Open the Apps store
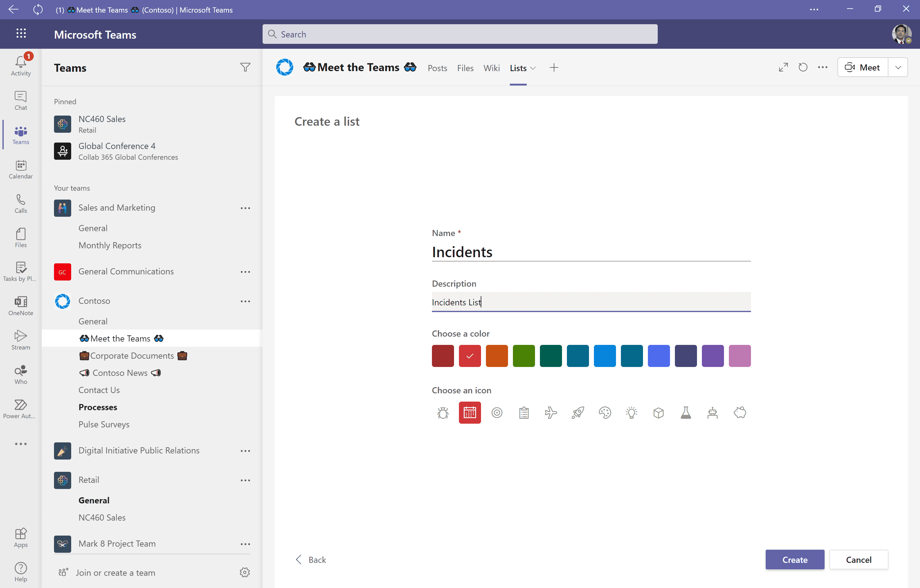Image resolution: width=920 pixels, height=588 pixels. tap(21, 538)
